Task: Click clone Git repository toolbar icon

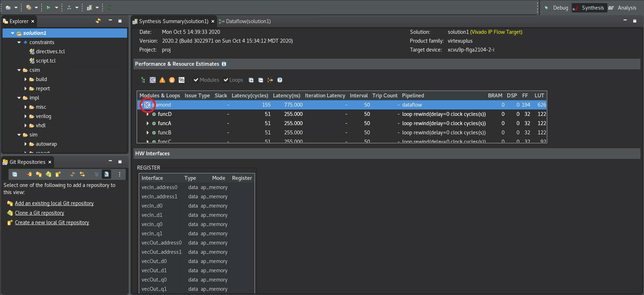Action: tap(48, 174)
